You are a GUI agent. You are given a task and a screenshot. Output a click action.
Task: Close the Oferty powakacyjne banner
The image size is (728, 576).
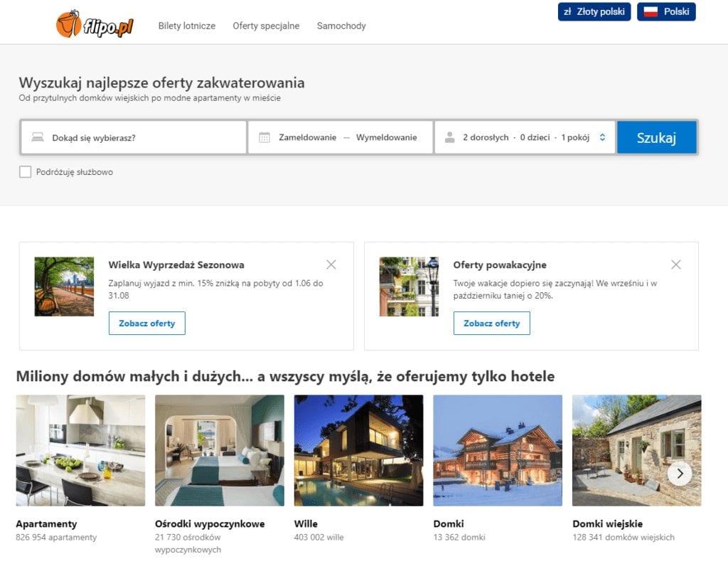676,265
